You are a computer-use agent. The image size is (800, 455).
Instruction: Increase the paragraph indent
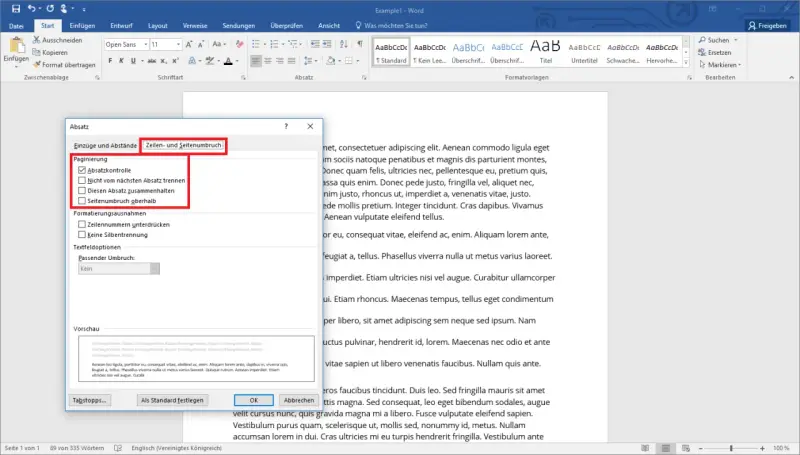coord(329,44)
